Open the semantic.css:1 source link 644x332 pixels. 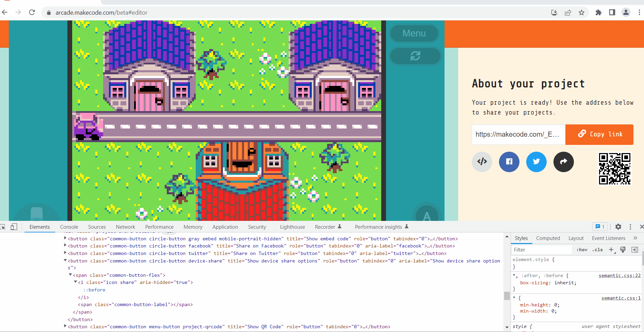[621, 298]
